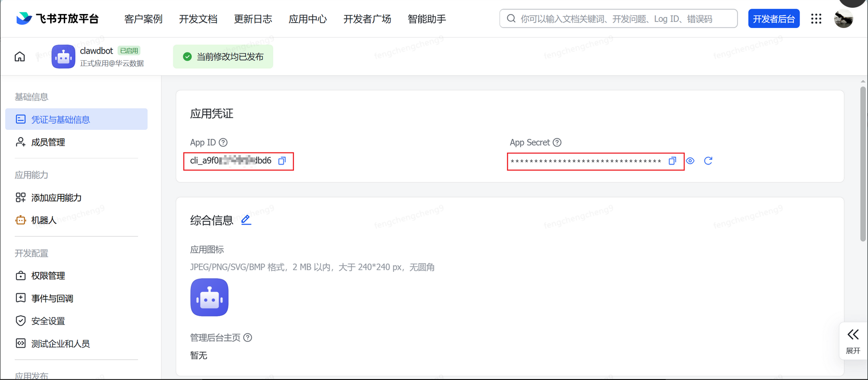Screen dimensions: 868x380
Task: Open 智能助手 in top navigation
Action: tap(427, 19)
